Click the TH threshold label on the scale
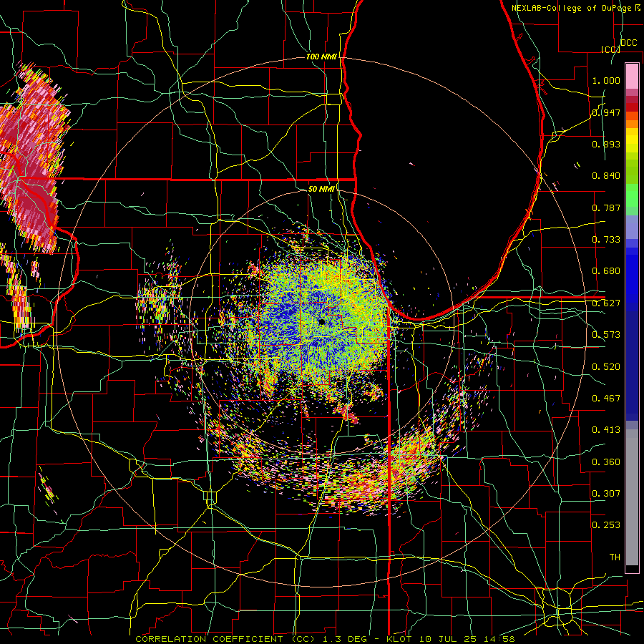The image size is (644, 644). [615, 557]
